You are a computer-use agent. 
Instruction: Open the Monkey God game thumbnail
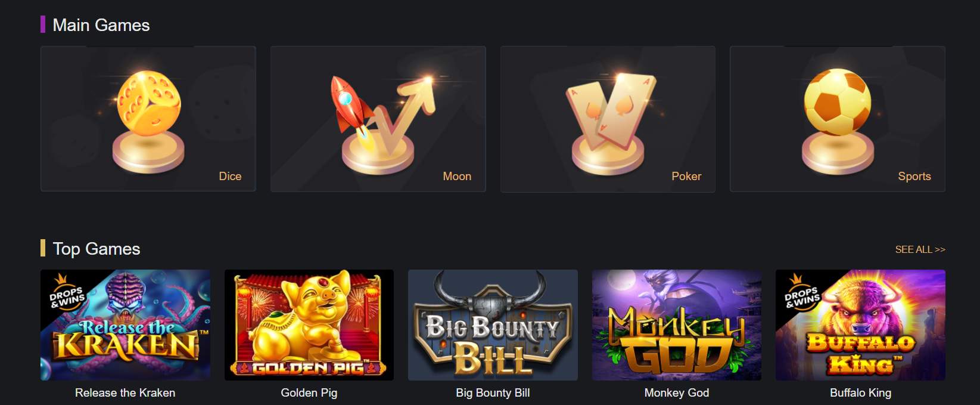tap(677, 325)
